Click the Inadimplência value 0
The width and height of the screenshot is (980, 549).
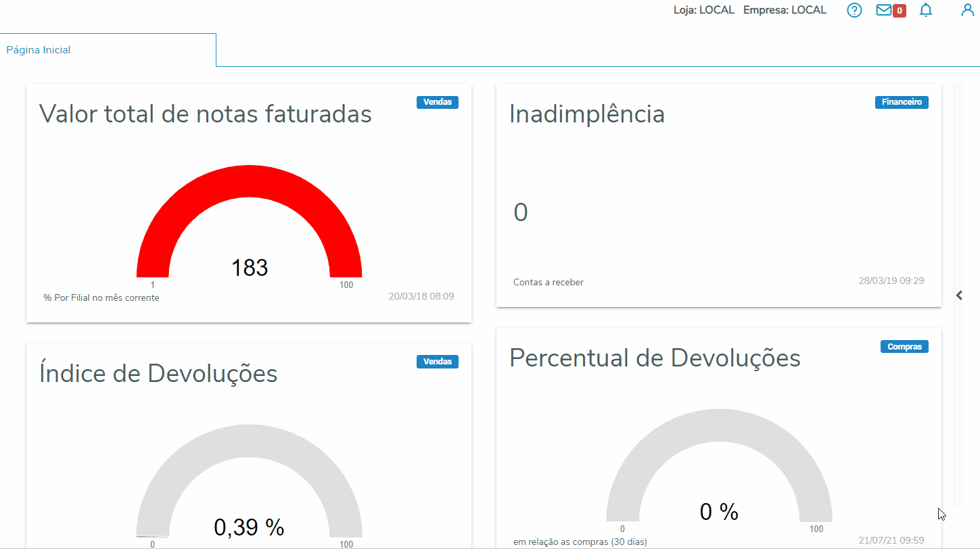520,212
